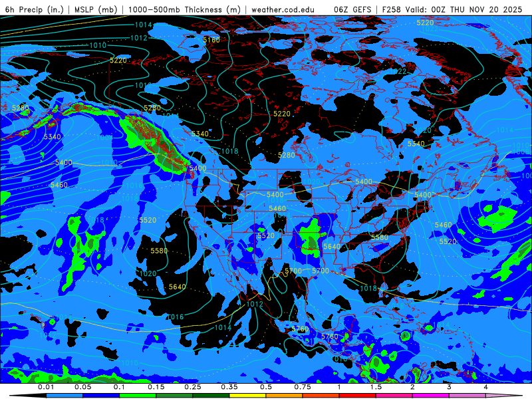This screenshot has width=532, height=399.
Task: Select the light purple 3–4 legend swatch
Action: [467, 396]
